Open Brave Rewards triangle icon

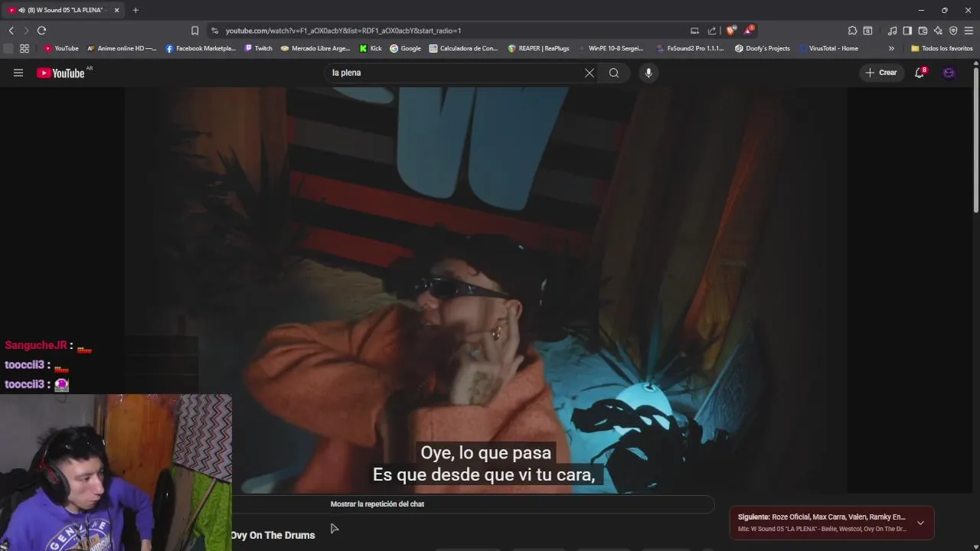(x=749, y=31)
